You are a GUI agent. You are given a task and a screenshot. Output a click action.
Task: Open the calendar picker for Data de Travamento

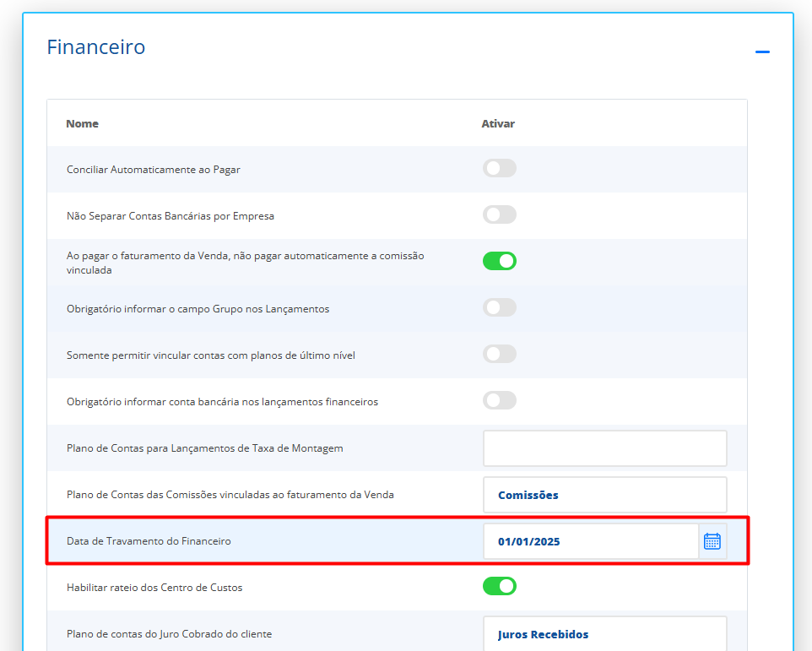click(x=712, y=541)
